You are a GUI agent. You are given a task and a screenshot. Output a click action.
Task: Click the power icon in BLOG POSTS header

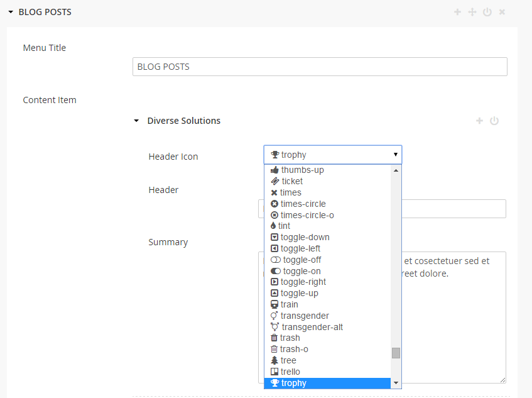(x=487, y=12)
